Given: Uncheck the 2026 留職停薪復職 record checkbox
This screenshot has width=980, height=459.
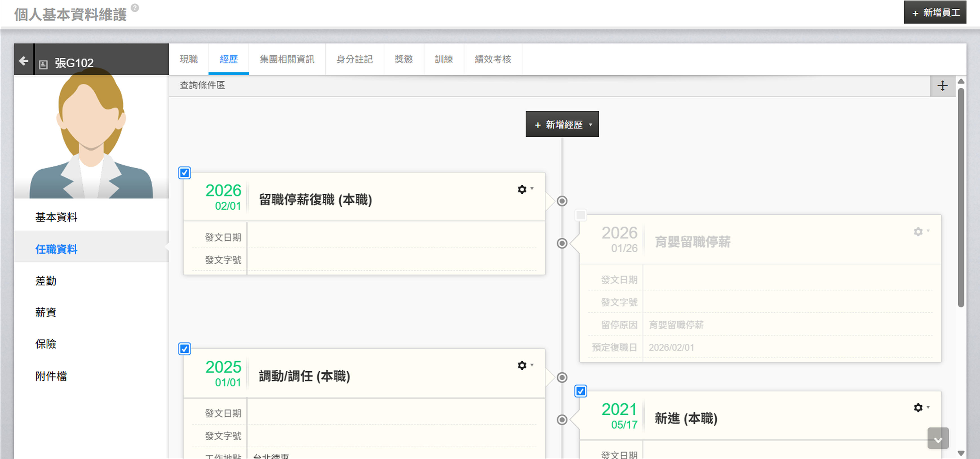Looking at the screenshot, I should (185, 173).
